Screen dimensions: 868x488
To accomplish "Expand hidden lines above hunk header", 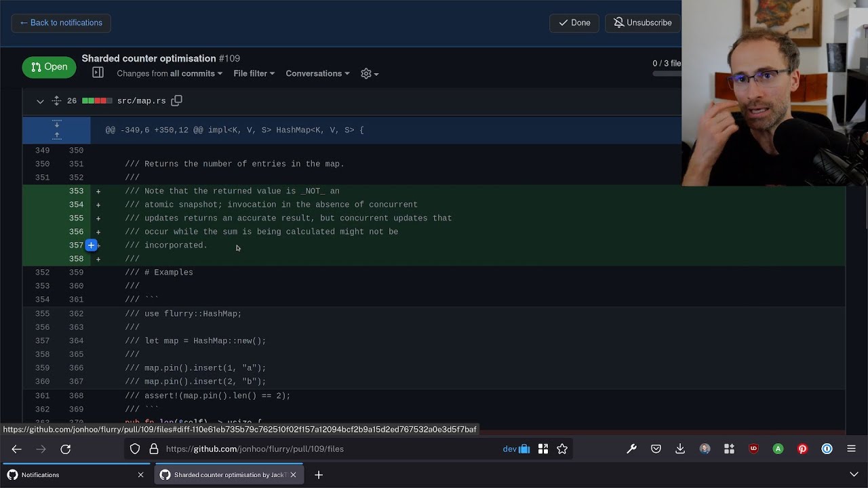I will (x=56, y=129).
